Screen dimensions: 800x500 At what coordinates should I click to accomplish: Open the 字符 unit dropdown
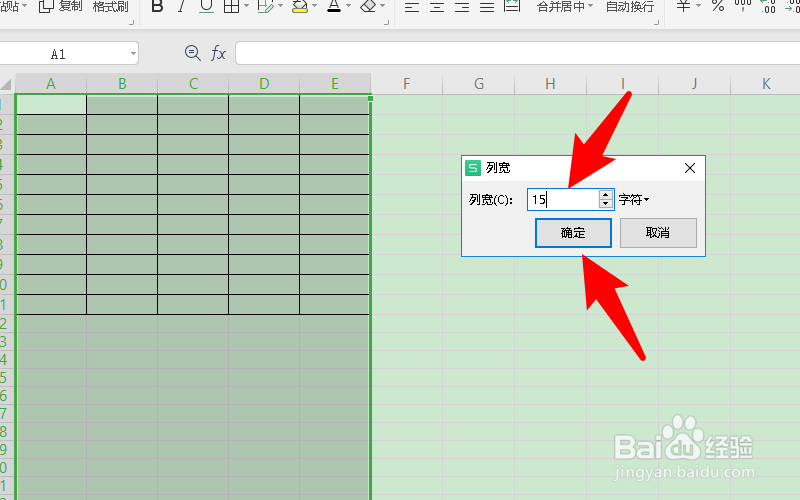[x=634, y=199]
